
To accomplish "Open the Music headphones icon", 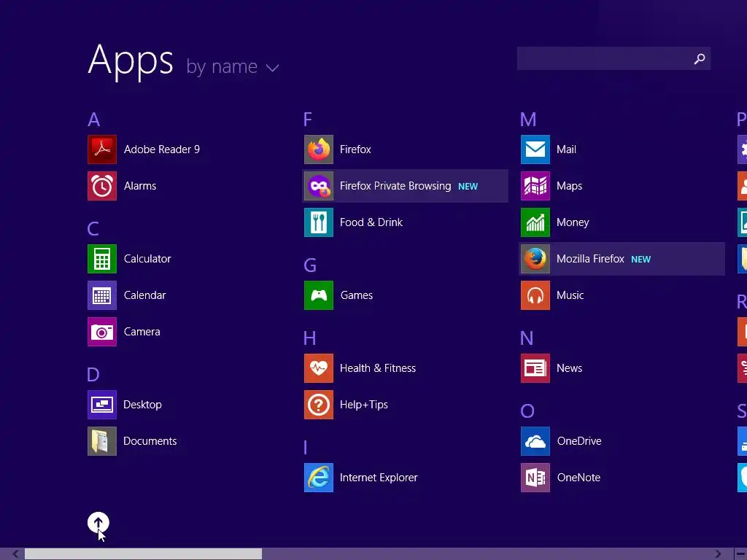I will tap(535, 295).
